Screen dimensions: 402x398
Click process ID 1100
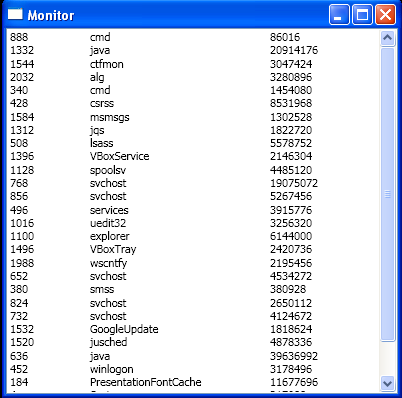[x=22, y=236]
